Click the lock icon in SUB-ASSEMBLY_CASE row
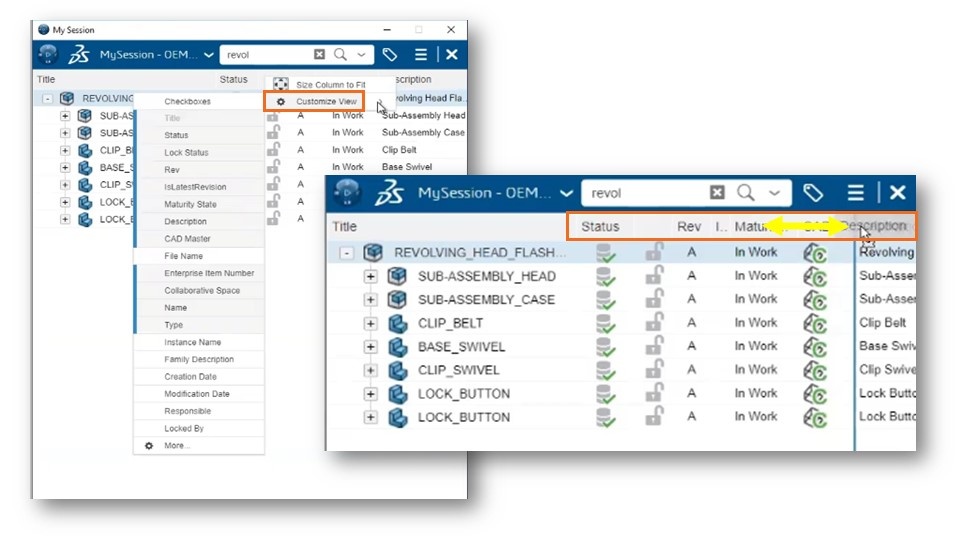Screen dimensions: 960x540 pyautogui.click(x=654, y=299)
